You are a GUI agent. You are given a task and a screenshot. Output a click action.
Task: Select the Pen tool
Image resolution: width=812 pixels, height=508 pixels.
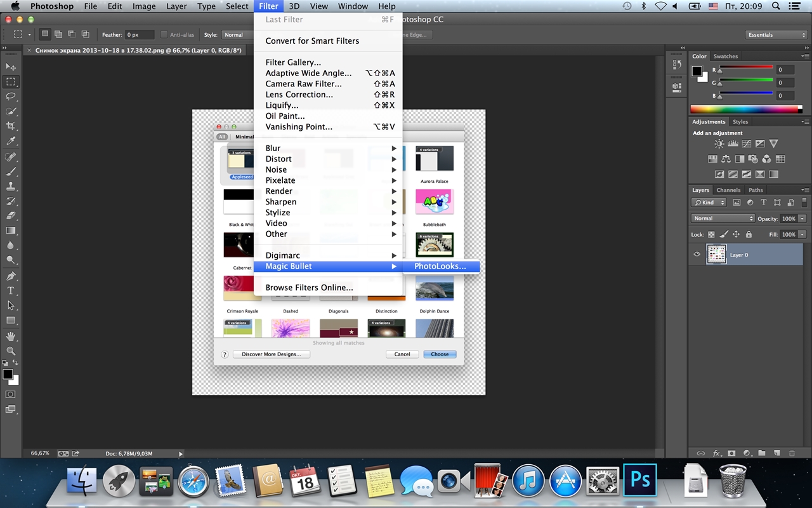(11, 276)
